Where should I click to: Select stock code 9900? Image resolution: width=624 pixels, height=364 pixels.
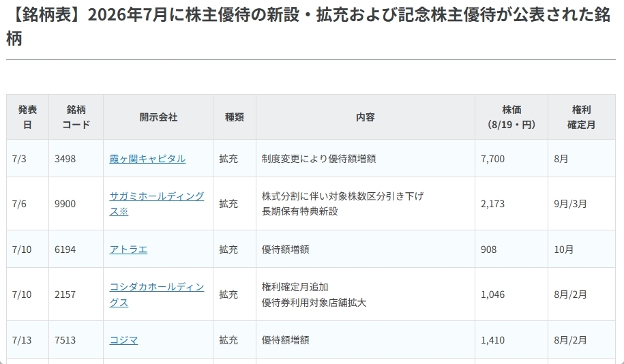[65, 204]
